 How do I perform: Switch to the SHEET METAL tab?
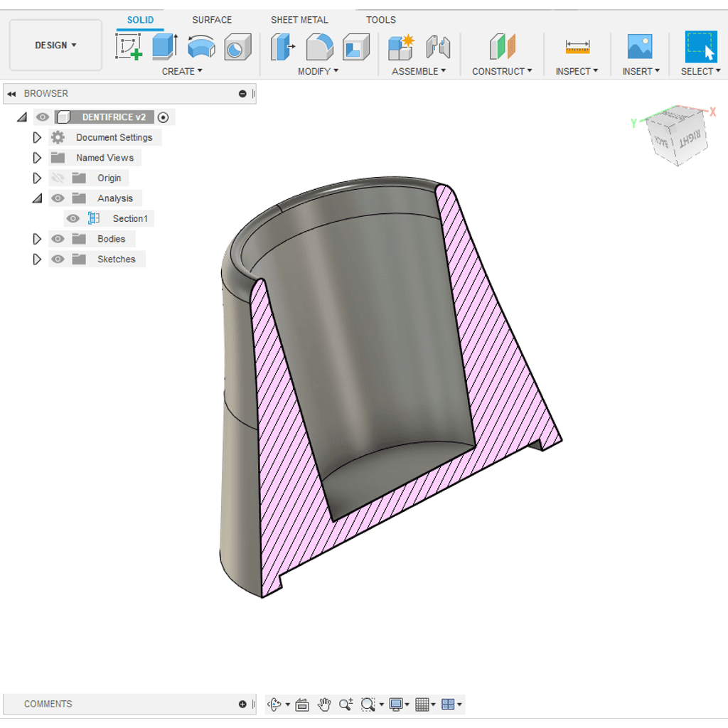[x=299, y=20]
